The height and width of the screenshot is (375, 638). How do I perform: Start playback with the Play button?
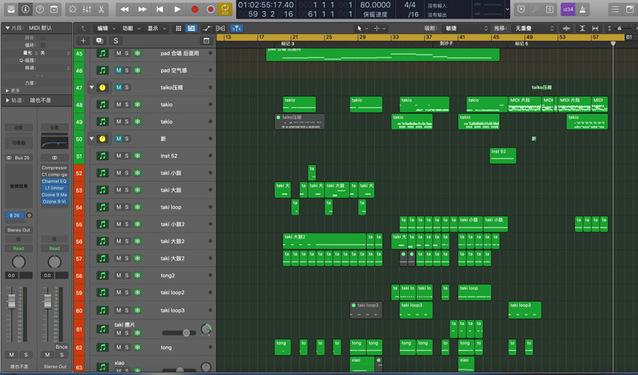[x=177, y=9]
